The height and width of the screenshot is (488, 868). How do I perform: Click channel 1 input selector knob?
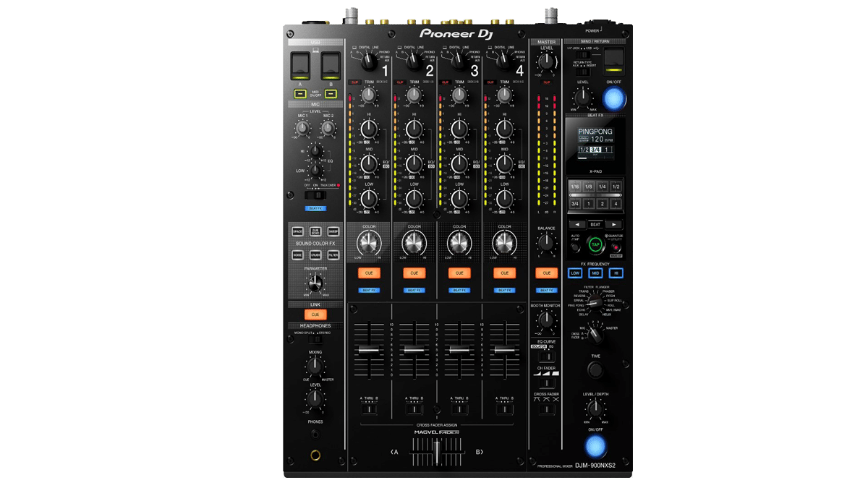point(368,61)
